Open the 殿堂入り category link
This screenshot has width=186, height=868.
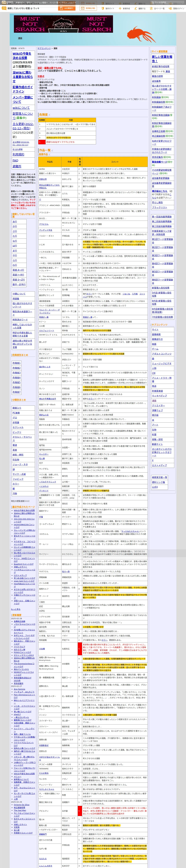click(17, 408)
